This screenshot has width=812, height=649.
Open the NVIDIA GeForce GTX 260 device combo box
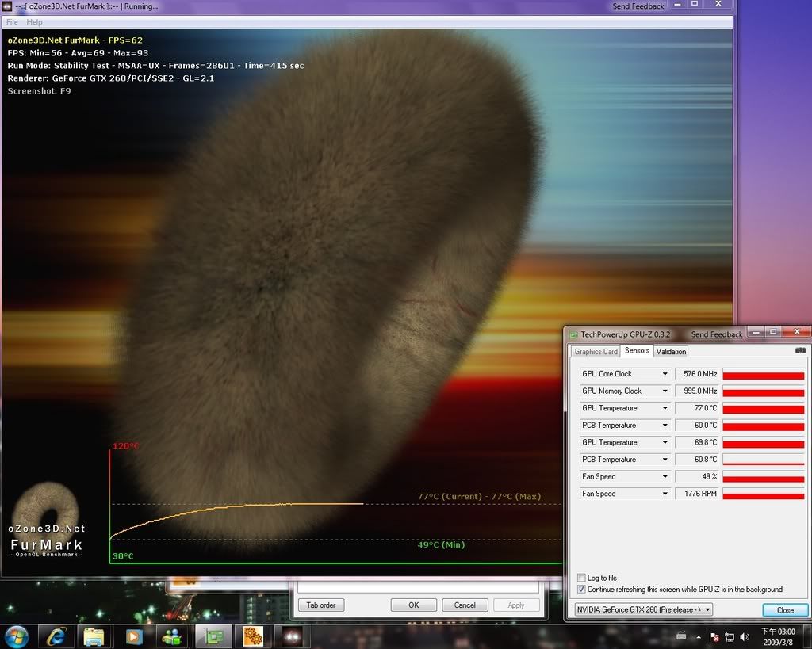click(643, 609)
